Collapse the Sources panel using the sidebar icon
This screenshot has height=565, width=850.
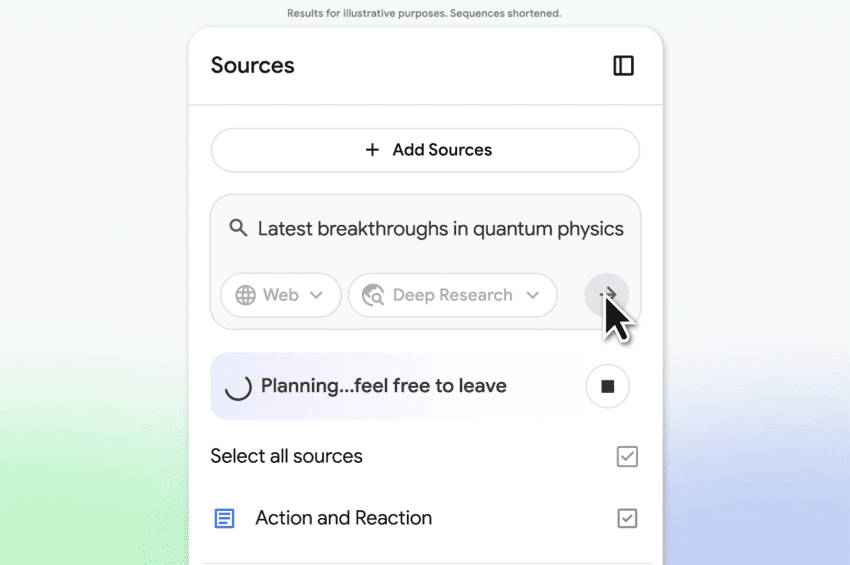coord(623,66)
